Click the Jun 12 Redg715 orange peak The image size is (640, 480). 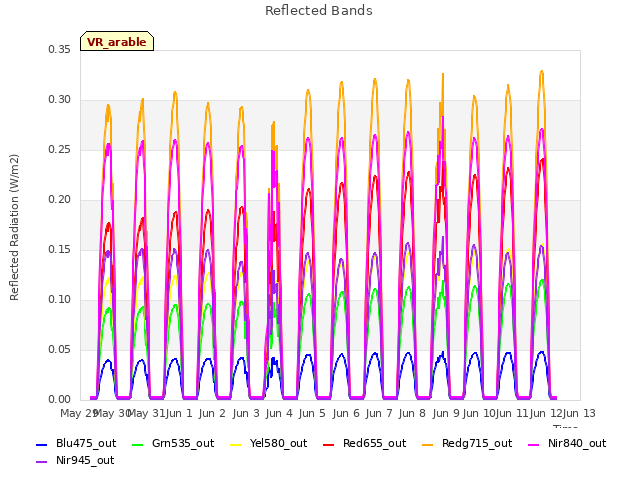click(x=542, y=72)
